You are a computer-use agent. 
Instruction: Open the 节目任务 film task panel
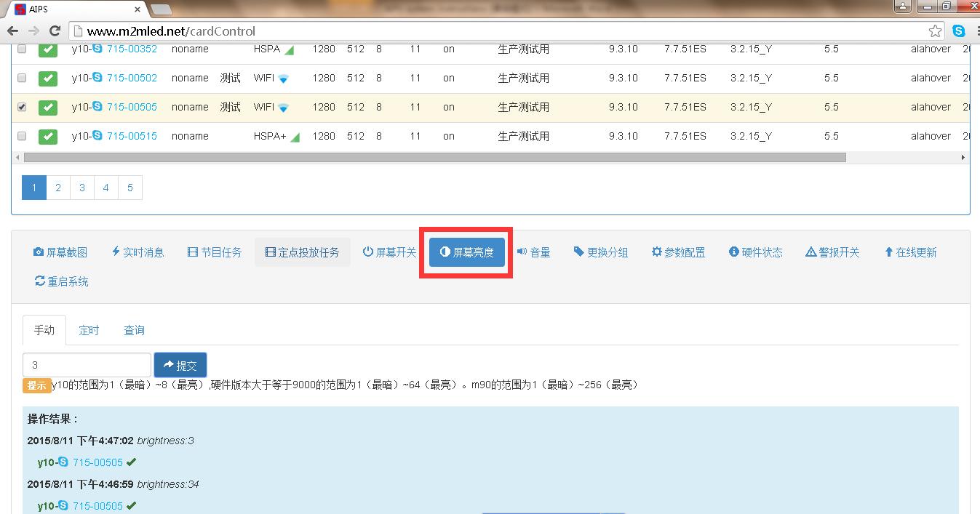(215, 252)
